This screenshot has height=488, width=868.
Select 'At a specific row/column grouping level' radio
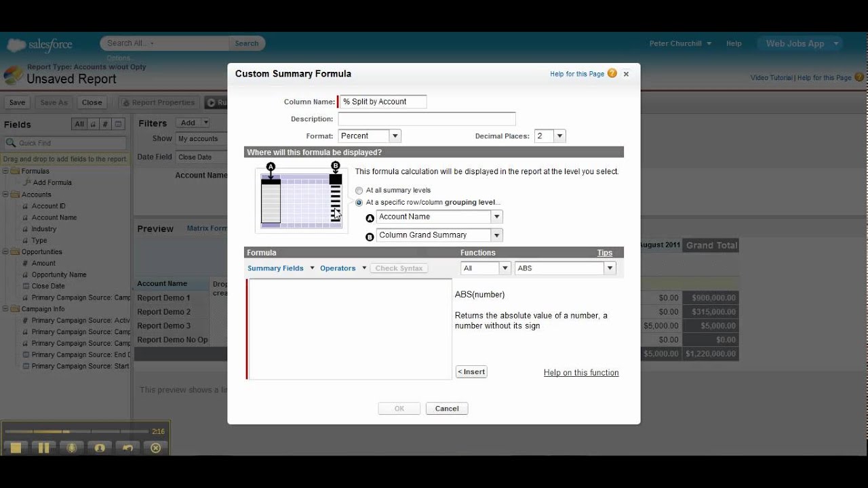359,202
